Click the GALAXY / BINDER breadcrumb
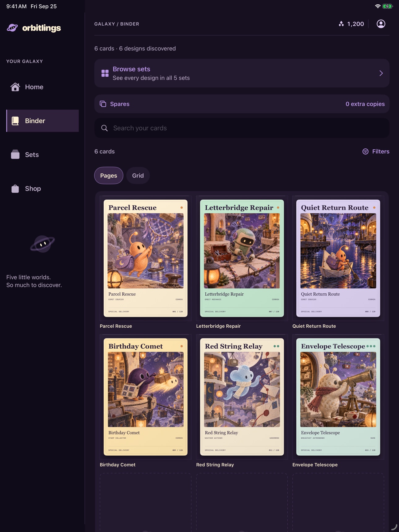 point(117,24)
